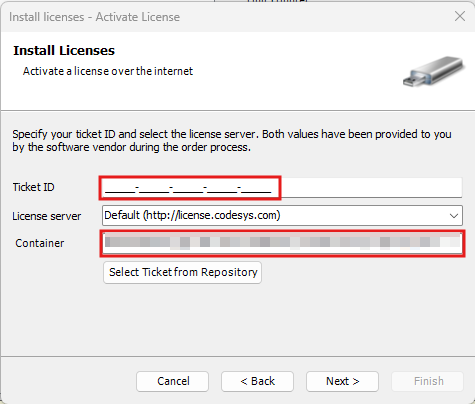Open the License server combo box
The height and width of the screenshot is (404, 475).
(282, 215)
